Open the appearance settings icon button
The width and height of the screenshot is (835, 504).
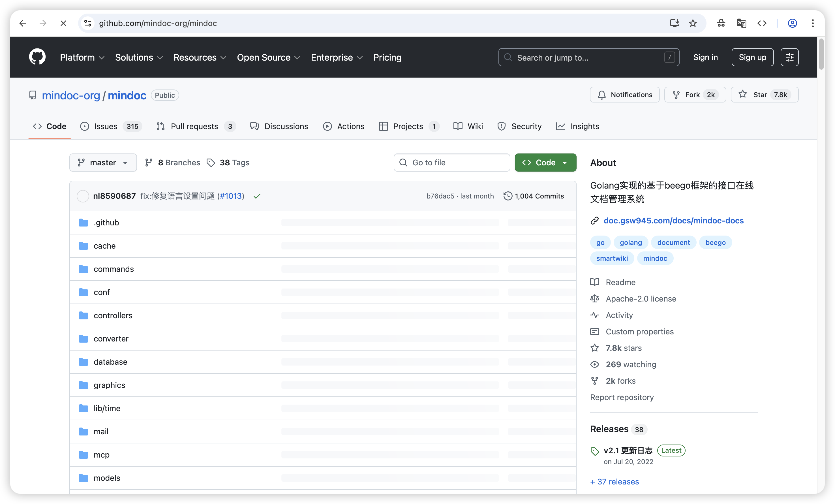(x=789, y=57)
